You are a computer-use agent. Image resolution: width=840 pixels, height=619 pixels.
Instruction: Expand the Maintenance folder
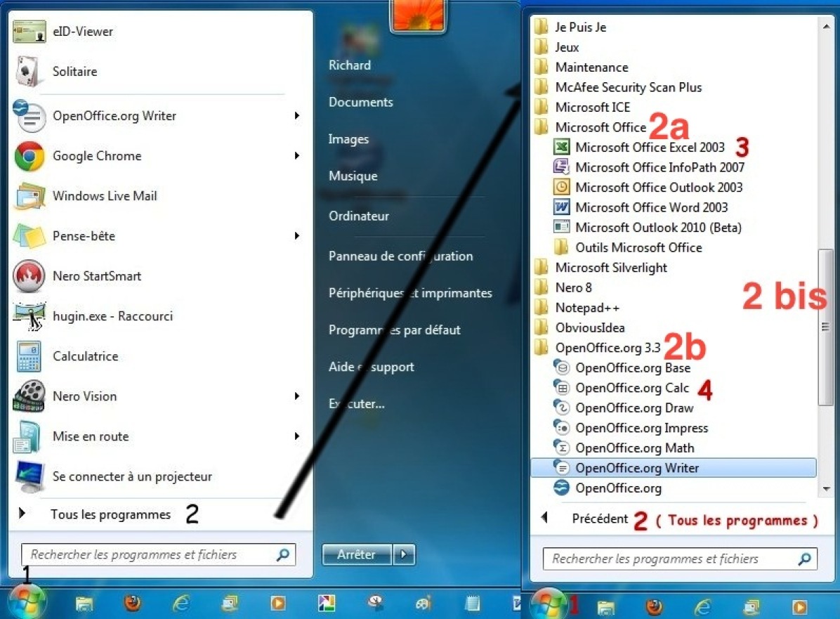click(x=582, y=67)
